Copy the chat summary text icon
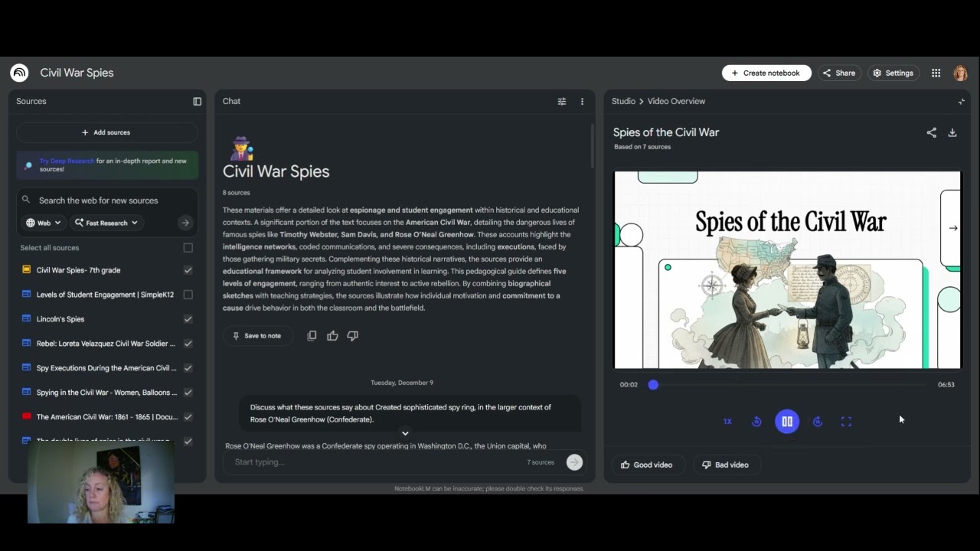Image resolution: width=980 pixels, height=551 pixels. (x=312, y=335)
